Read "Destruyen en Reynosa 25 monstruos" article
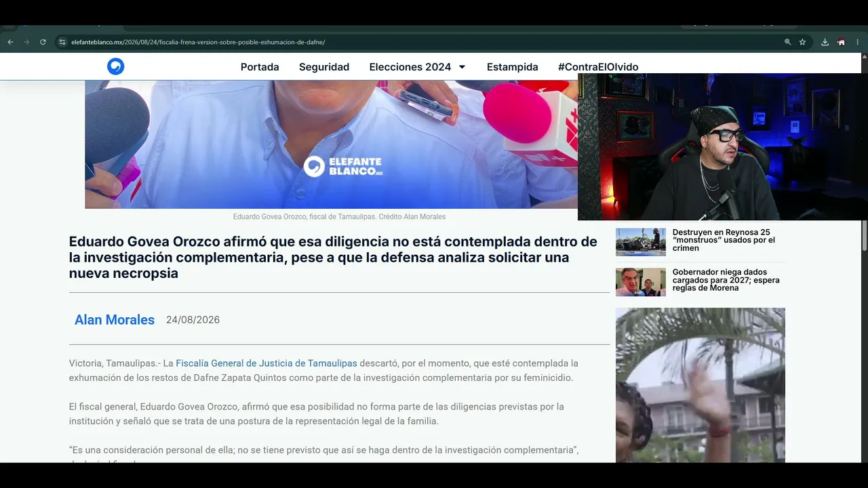 click(724, 240)
